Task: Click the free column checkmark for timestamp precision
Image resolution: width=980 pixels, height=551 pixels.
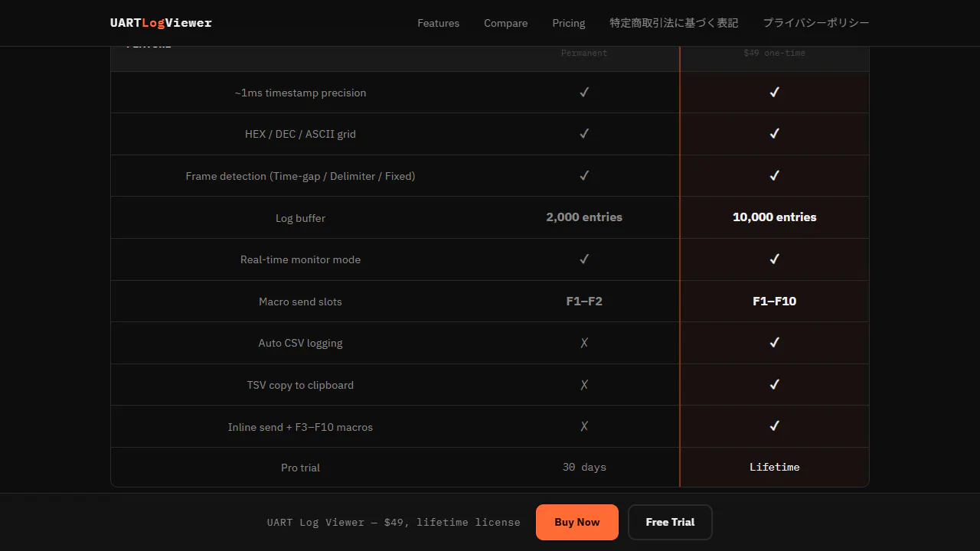Action: [x=584, y=92]
